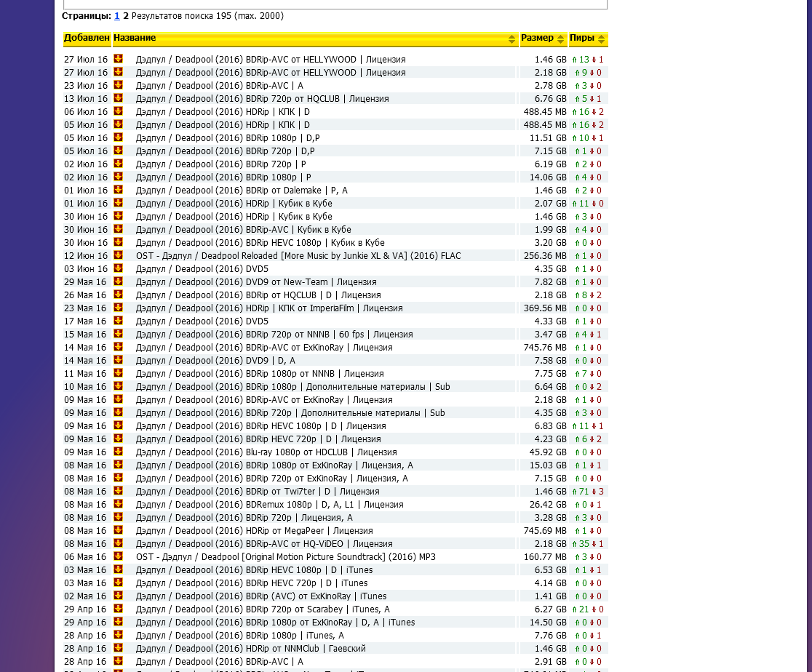The width and height of the screenshot is (812, 672).
Task: Open BDRip 1080p от ExKinoRay Лицензия, A title
Action: click(274, 465)
